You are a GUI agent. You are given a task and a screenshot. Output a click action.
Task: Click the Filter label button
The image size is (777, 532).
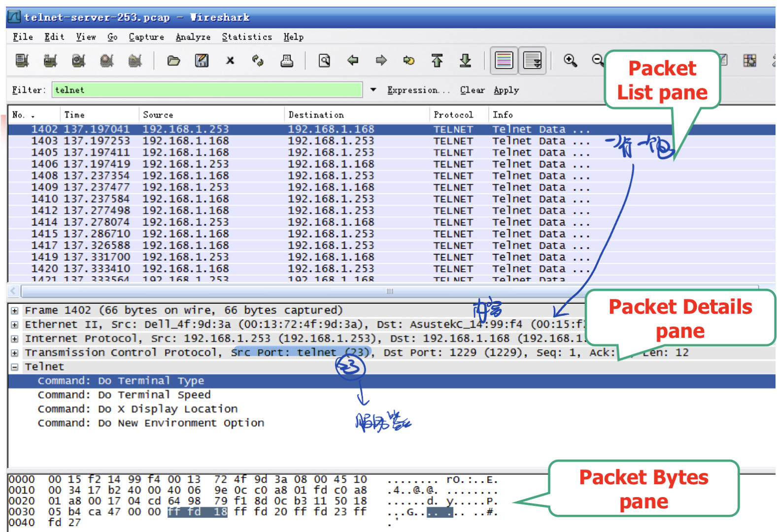(x=29, y=90)
